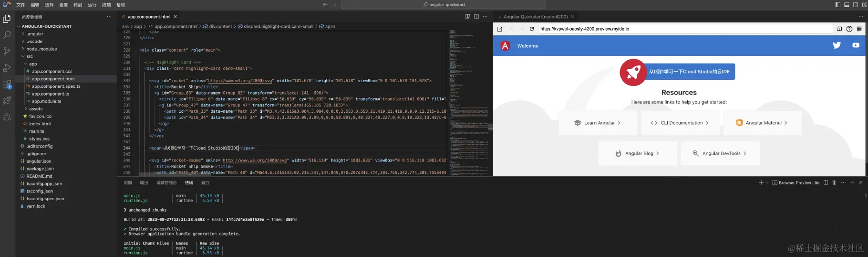Click the Twitter bird icon
Screen dimensions: 868x257
(837, 45)
